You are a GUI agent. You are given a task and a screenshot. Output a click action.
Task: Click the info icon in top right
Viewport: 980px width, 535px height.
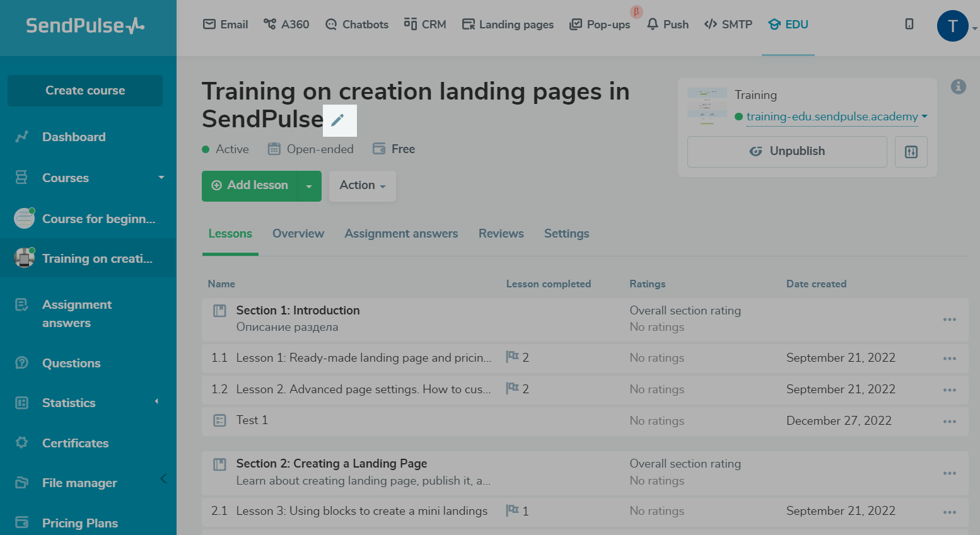pyautogui.click(x=958, y=87)
